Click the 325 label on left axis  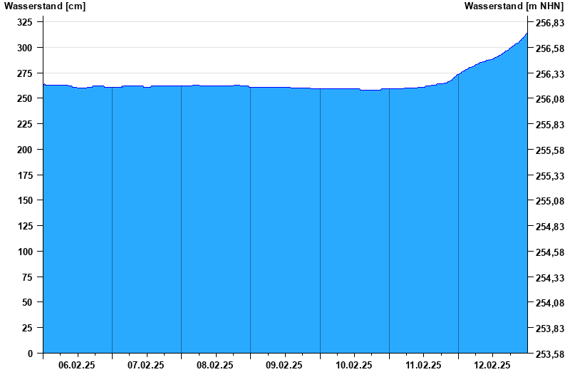25,22
